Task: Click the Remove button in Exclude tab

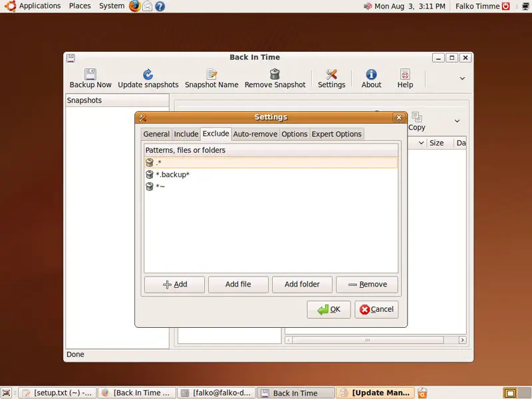Action: (367, 285)
